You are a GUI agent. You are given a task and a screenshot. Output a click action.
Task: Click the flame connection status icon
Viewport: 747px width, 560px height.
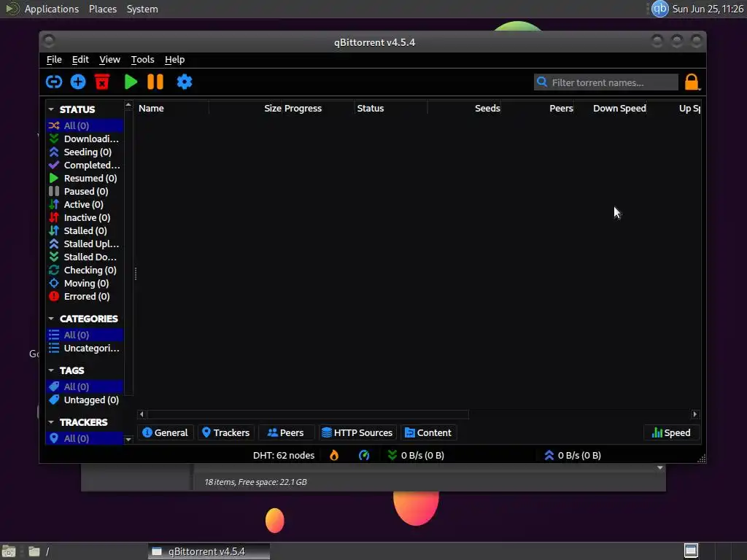pyautogui.click(x=334, y=455)
